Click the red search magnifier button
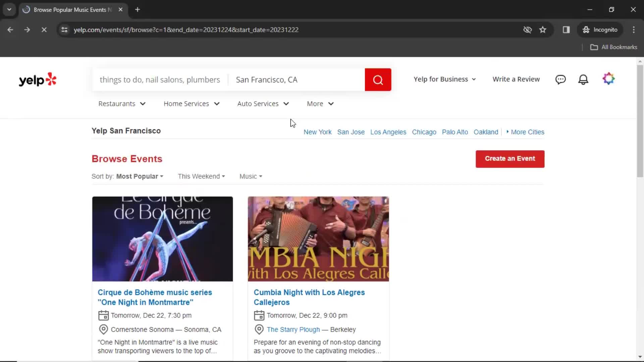The width and height of the screenshot is (644, 362). [x=378, y=80]
